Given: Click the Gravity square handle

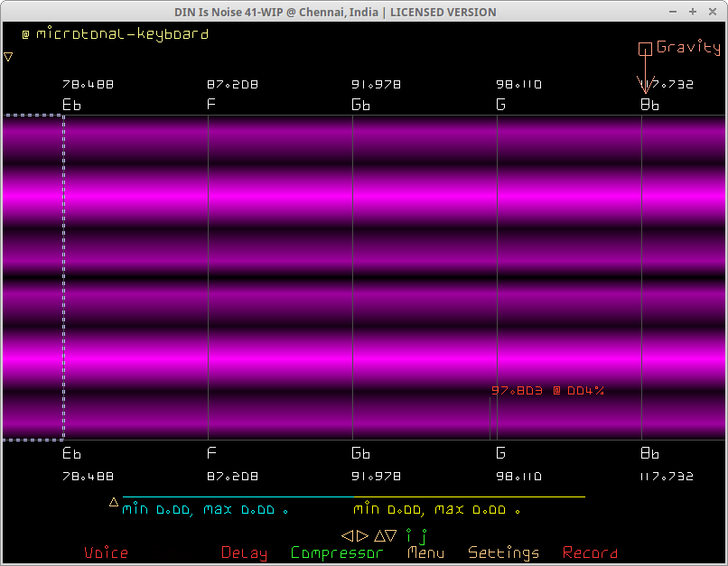Looking at the screenshot, I should 645,49.
